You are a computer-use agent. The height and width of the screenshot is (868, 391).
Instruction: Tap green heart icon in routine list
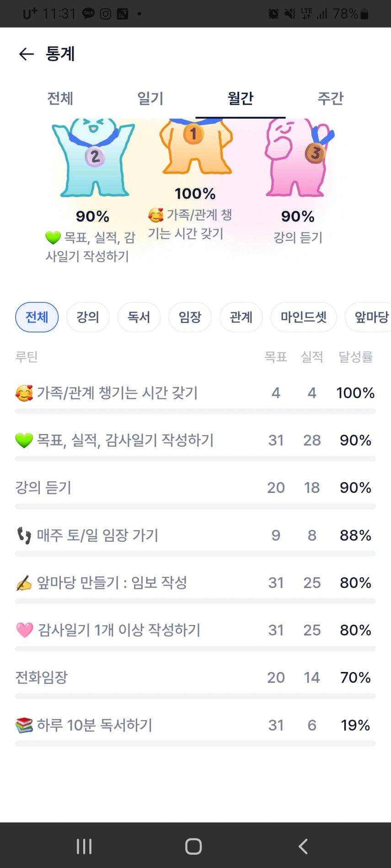tap(24, 440)
